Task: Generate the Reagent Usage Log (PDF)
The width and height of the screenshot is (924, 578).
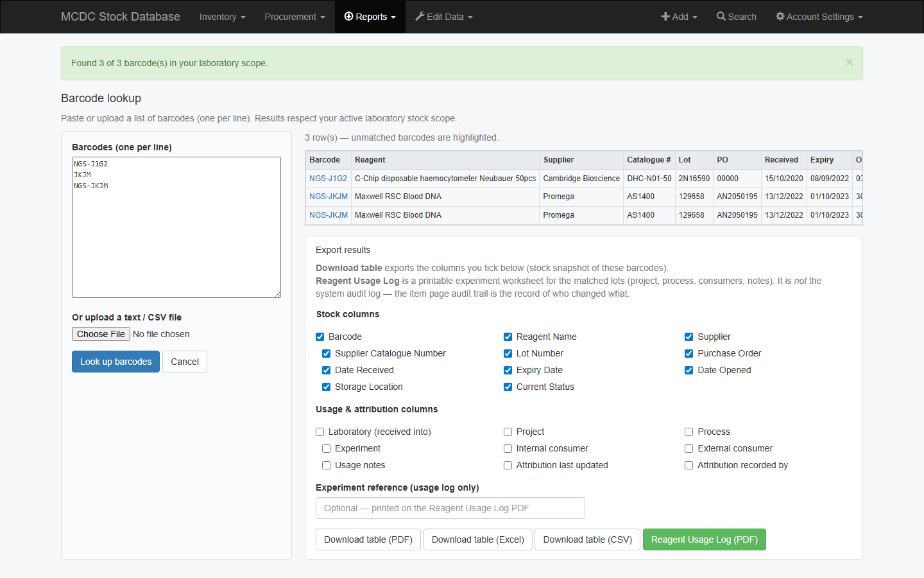Action: pyautogui.click(x=705, y=539)
